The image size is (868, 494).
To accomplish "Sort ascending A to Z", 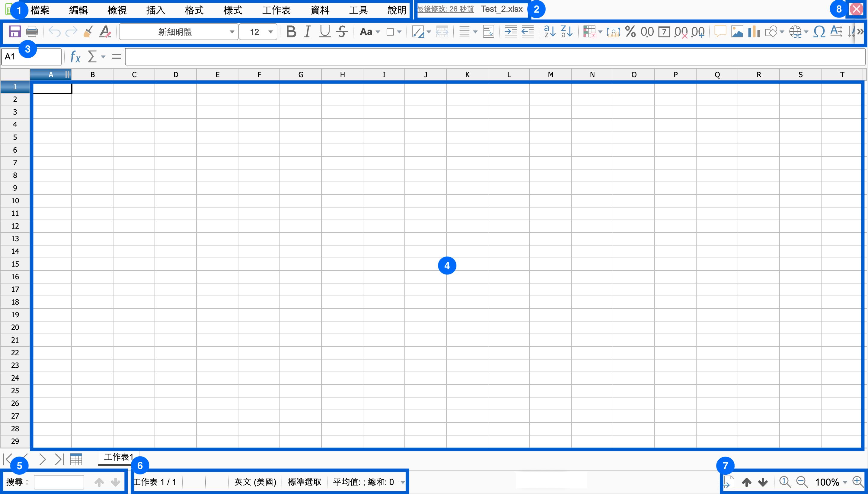I will coord(550,32).
